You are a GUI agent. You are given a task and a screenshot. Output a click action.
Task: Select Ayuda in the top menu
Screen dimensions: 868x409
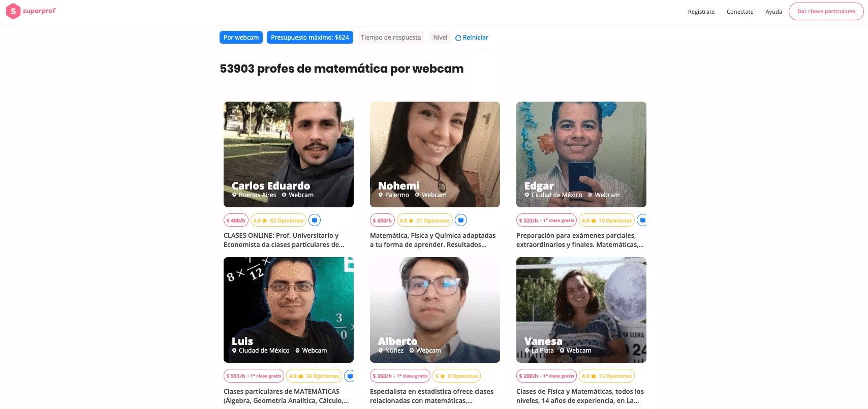773,11
